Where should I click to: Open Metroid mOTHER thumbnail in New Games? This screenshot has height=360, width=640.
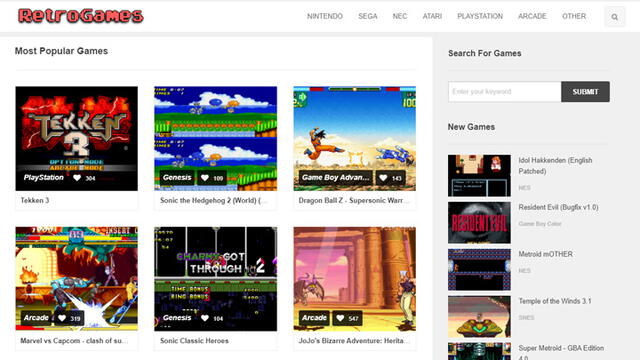click(x=479, y=269)
